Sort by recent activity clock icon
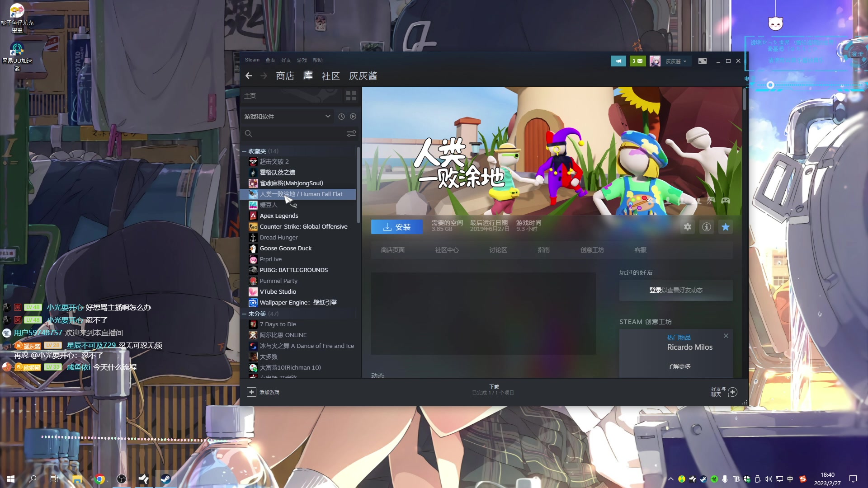 pos(341,117)
